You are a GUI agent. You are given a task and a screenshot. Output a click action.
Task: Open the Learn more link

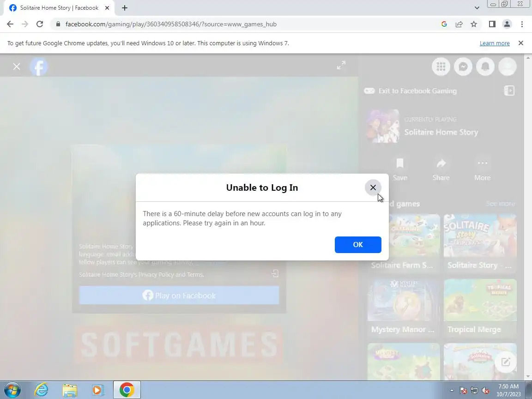pyautogui.click(x=494, y=43)
